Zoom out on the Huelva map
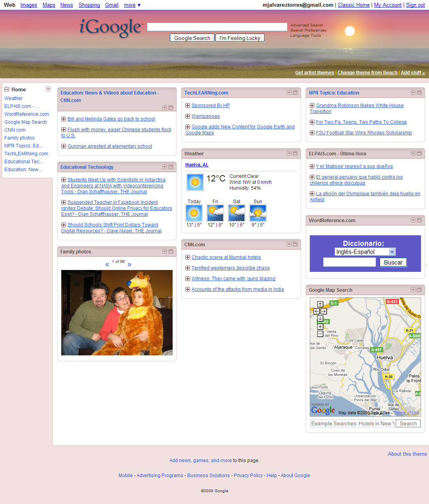 [x=320, y=334]
